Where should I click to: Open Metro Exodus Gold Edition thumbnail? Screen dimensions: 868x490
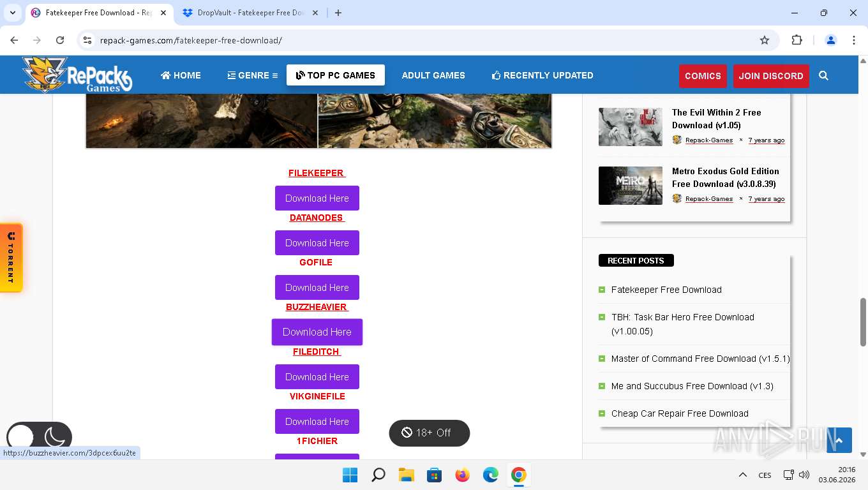click(x=631, y=186)
